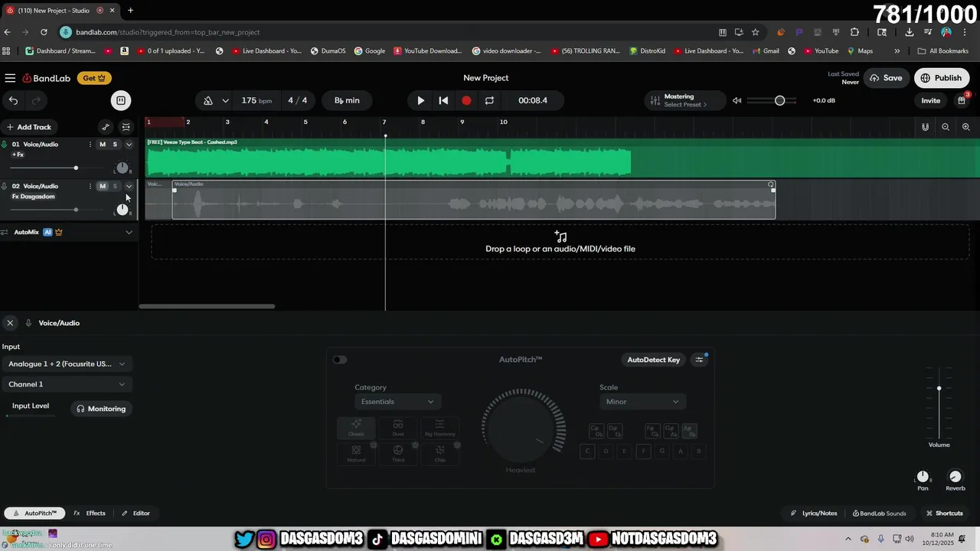Click the metronome icon
This screenshot has width=980, height=551.
pos(208,100)
